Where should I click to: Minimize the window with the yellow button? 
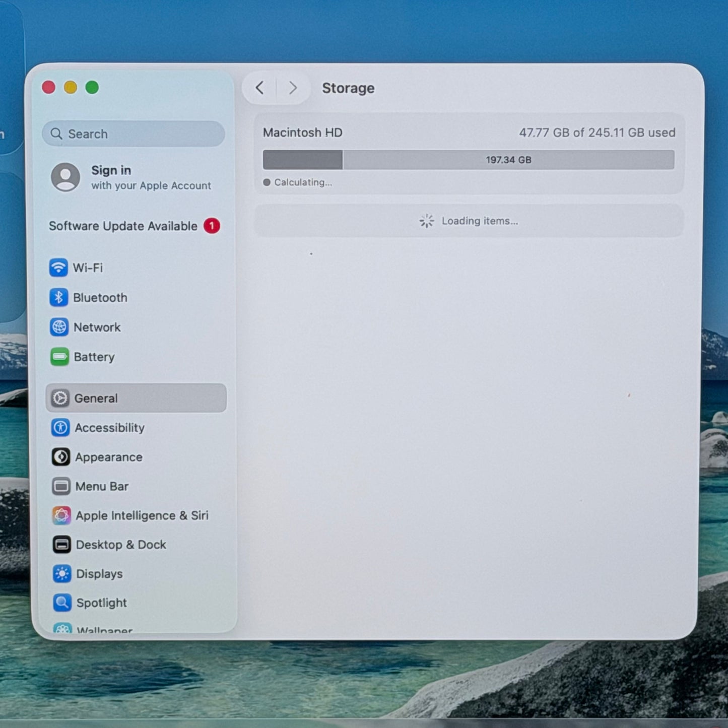[71, 88]
